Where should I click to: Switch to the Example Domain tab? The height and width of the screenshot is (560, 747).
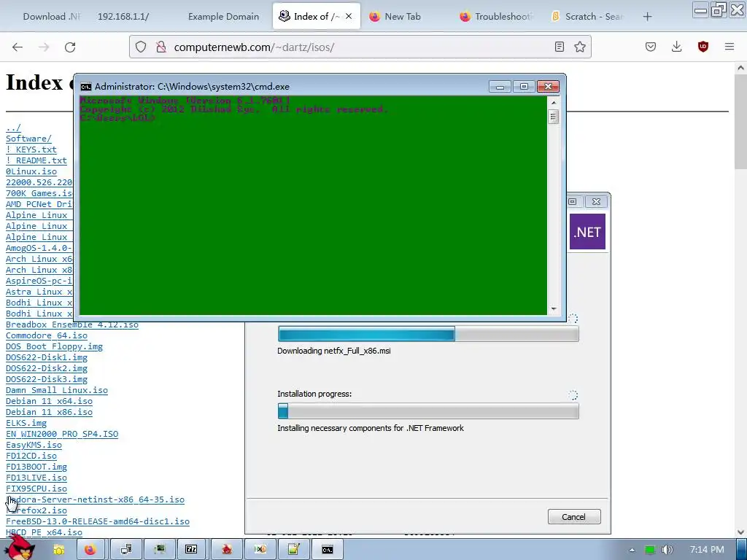click(223, 17)
